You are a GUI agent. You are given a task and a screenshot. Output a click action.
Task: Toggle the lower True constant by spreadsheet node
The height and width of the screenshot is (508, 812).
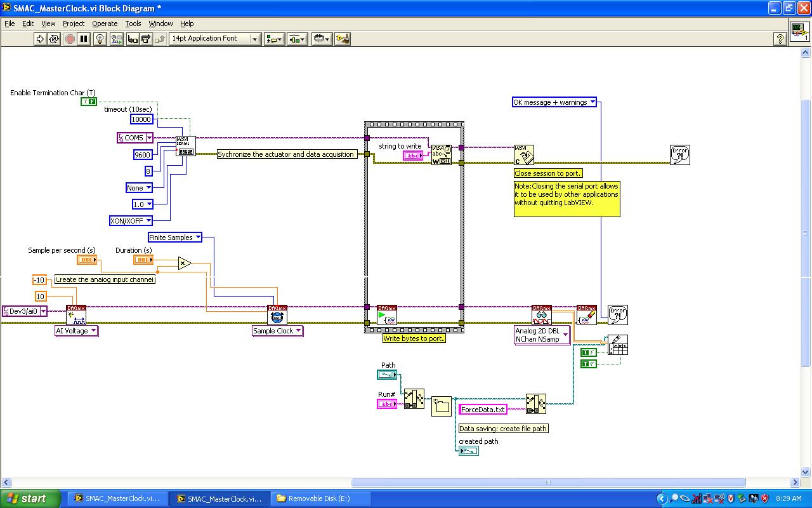pyautogui.click(x=589, y=364)
